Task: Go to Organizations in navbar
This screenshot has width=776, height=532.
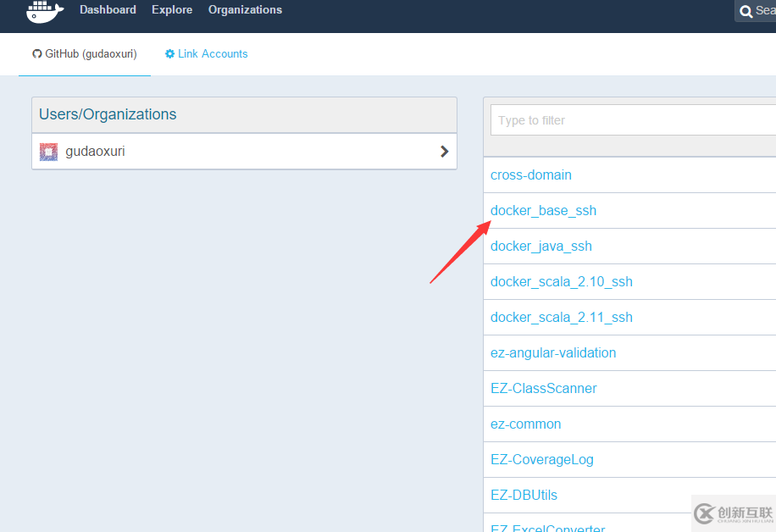Action: [245, 10]
